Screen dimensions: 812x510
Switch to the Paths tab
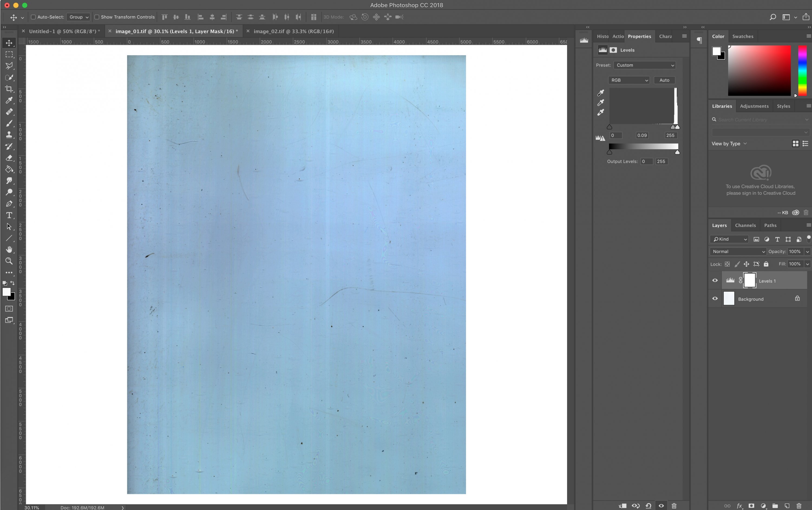(x=770, y=225)
